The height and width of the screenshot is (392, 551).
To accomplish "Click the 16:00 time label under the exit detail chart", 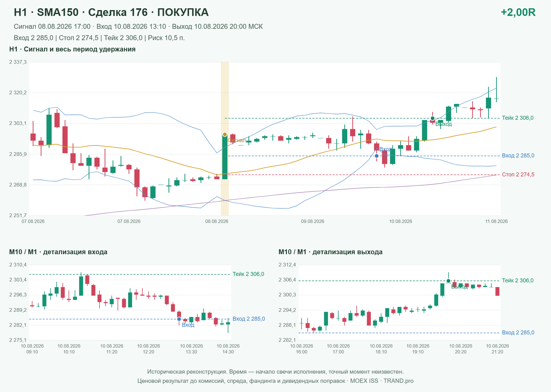I will click(302, 352).
